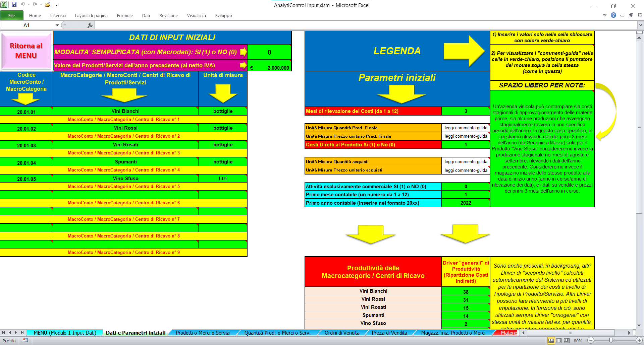The height and width of the screenshot is (345, 644).
Task: Close the workbook window X icon
Action: pos(640,15)
